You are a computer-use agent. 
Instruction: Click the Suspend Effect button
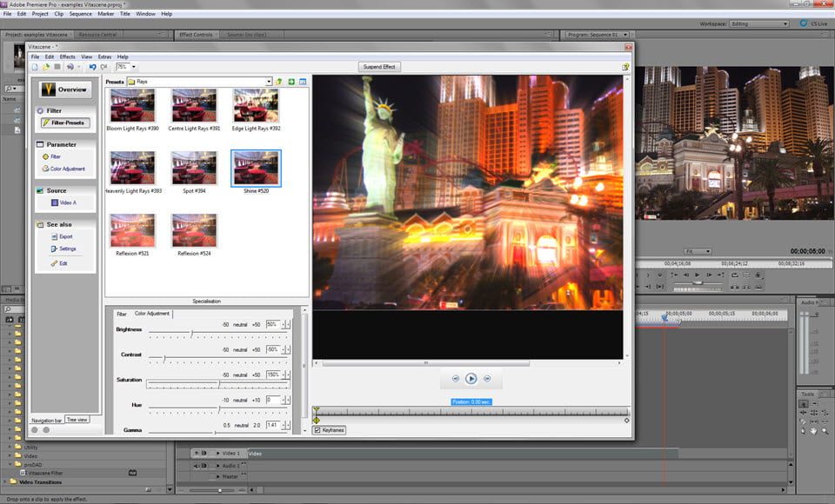point(379,67)
